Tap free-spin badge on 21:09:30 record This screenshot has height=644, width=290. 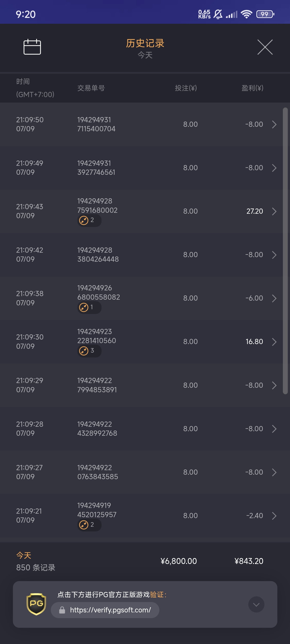tap(89, 351)
